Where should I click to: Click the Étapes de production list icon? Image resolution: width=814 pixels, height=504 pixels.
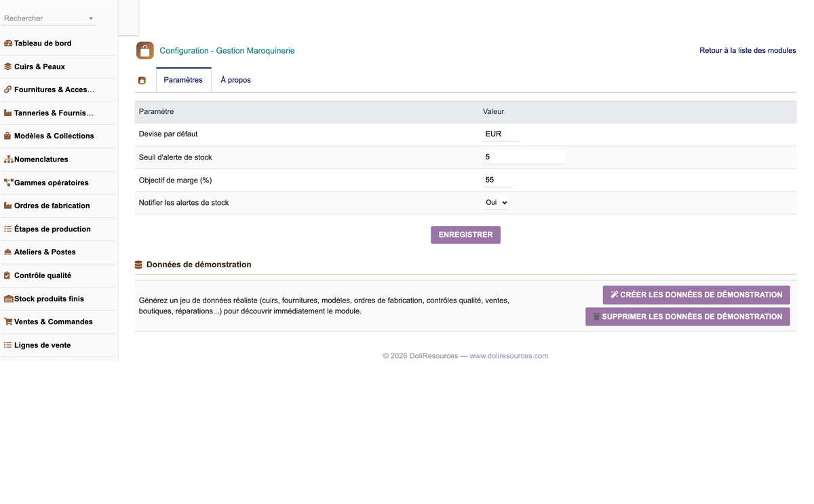point(8,229)
